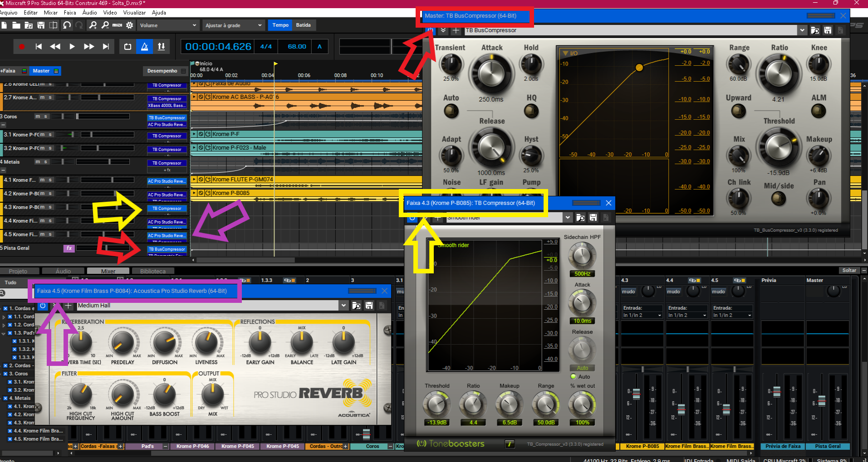The image size is (868, 462).
Task: Click the mudo button on channel 4.4
Action: (673, 292)
